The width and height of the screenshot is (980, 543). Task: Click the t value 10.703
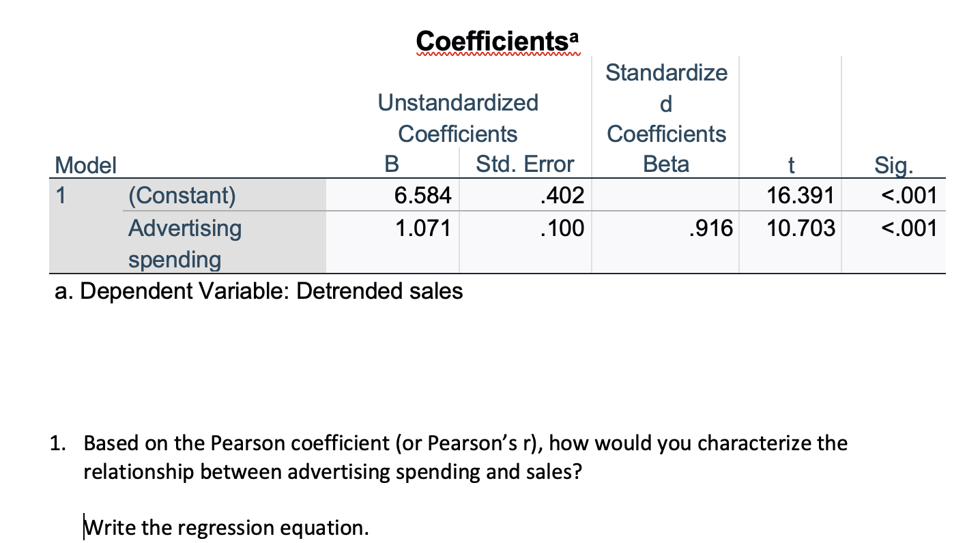point(800,227)
